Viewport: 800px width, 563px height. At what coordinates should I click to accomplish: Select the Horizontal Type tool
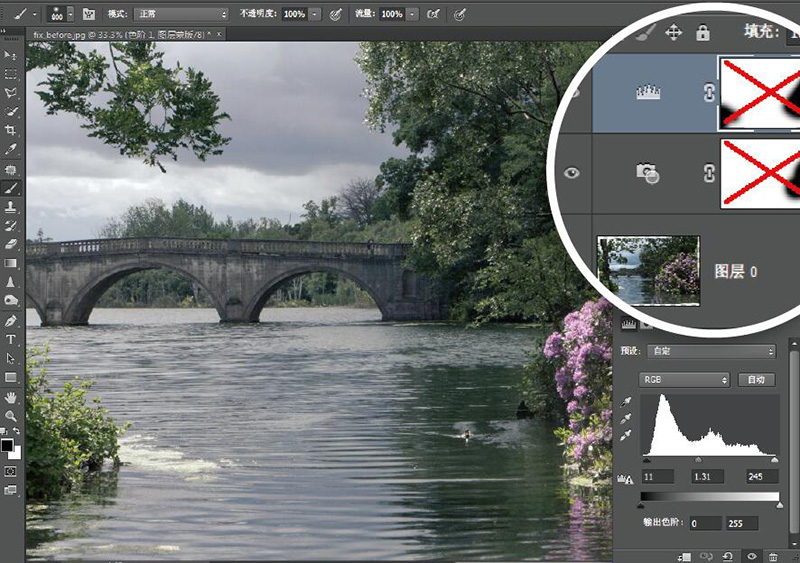pyautogui.click(x=10, y=339)
